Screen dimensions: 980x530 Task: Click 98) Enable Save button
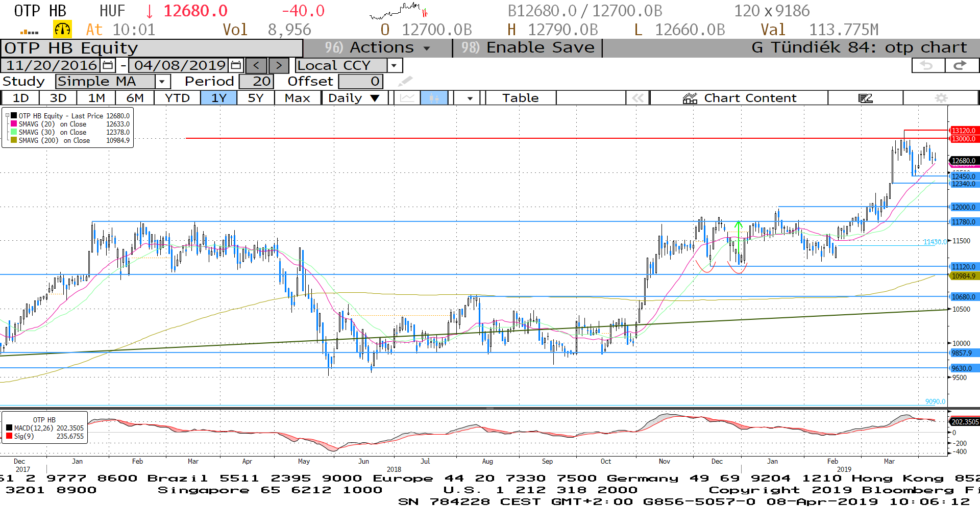click(x=528, y=47)
